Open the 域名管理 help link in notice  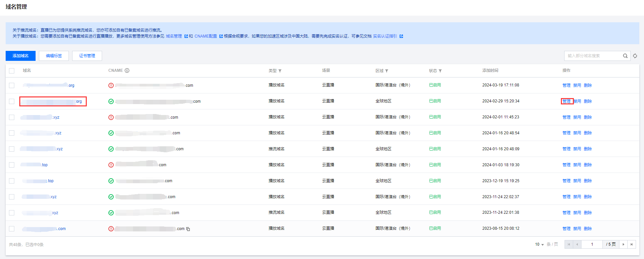pos(174,36)
